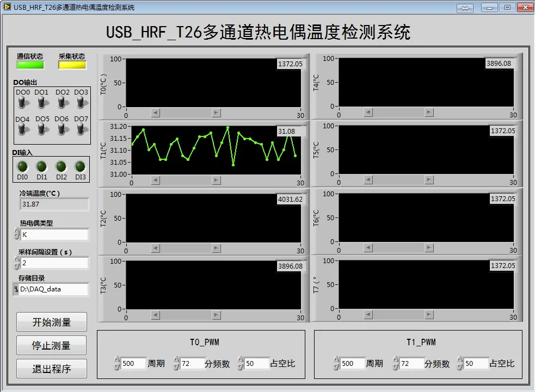Click the T0_PWM 分频数 stepper arrows
This screenshot has height=392, width=535.
tap(176, 363)
